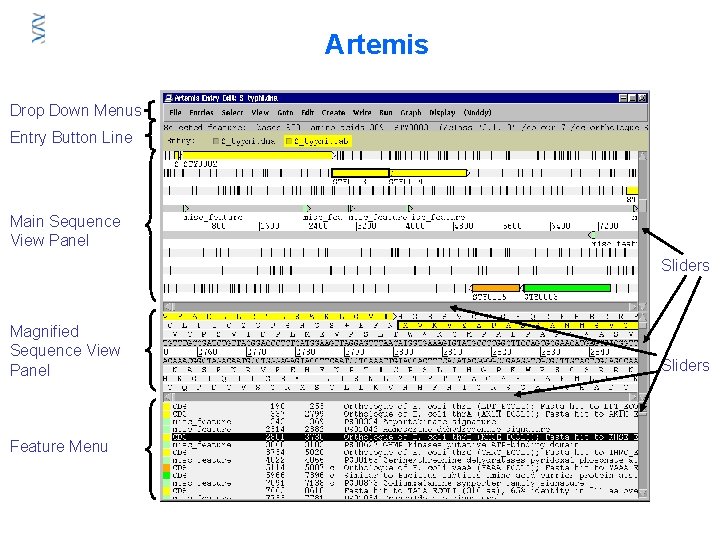720x540 pixels.
Task: Toggle the highlighted S_typhi.tab entry checkbox
Action: coord(289,141)
